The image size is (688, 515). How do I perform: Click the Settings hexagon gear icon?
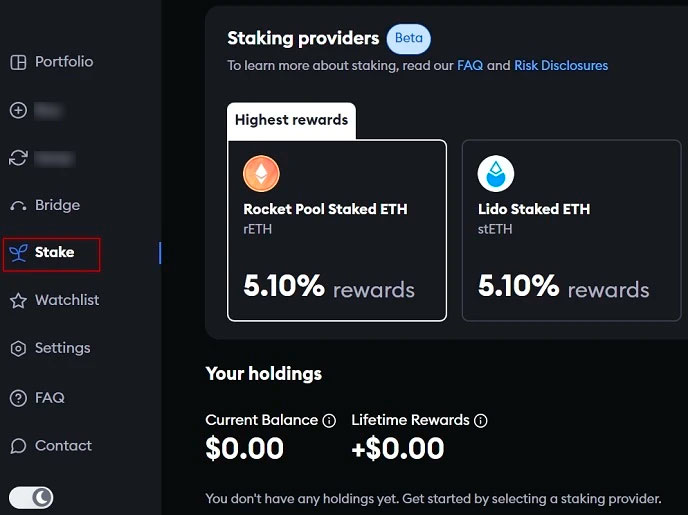(18, 349)
